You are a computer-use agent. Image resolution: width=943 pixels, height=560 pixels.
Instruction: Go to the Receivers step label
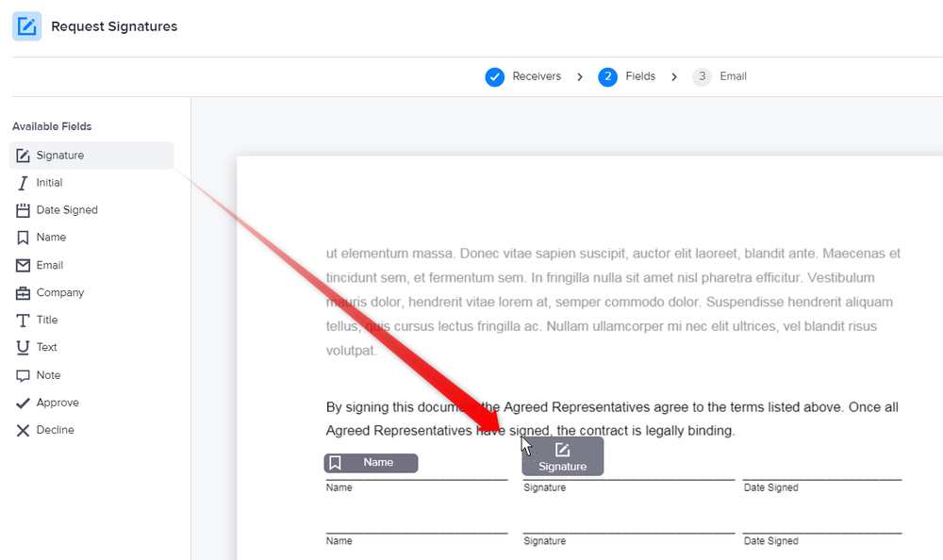[x=537, y=76]
